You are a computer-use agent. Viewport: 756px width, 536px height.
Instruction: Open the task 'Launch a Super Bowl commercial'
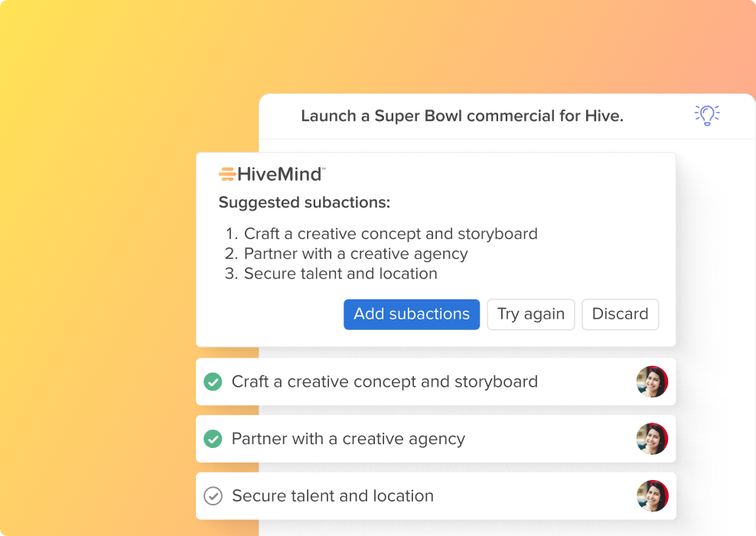click(x=463, y=116)
